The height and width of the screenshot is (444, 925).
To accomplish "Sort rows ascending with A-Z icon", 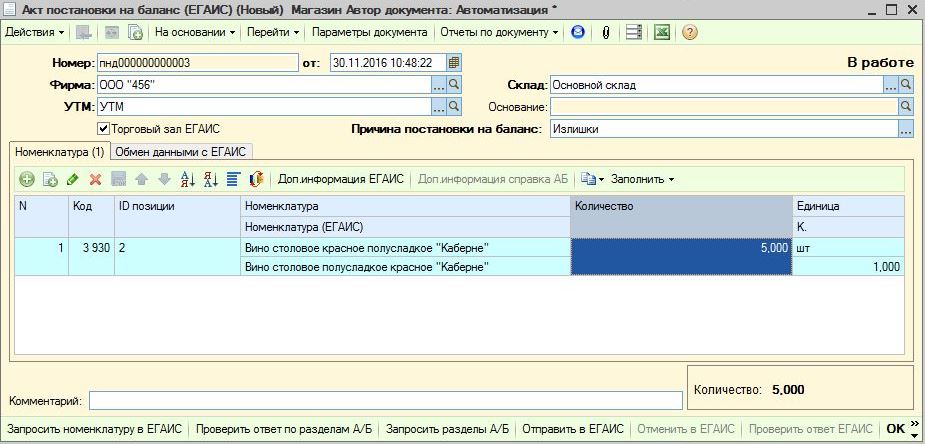I will 187,179.
